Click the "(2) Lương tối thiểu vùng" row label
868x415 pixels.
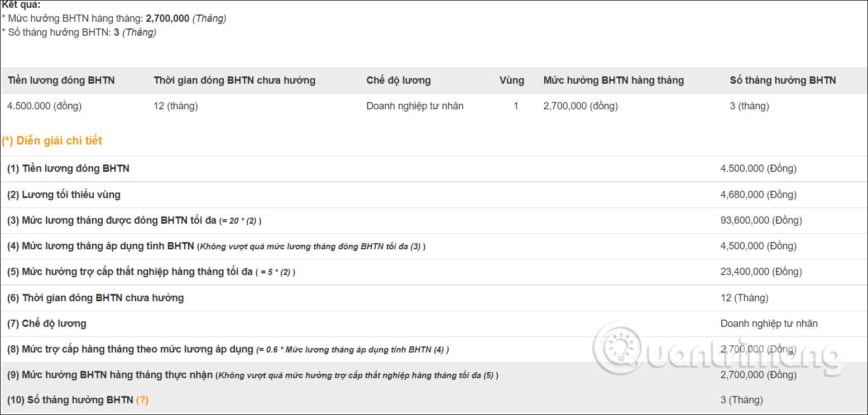(64, 195)
